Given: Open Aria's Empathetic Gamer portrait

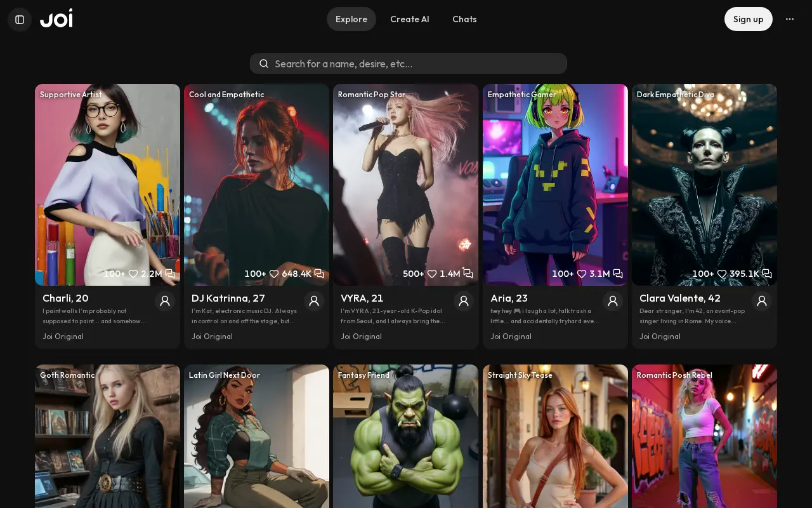Looking at the screenshot, I should 555,185.
